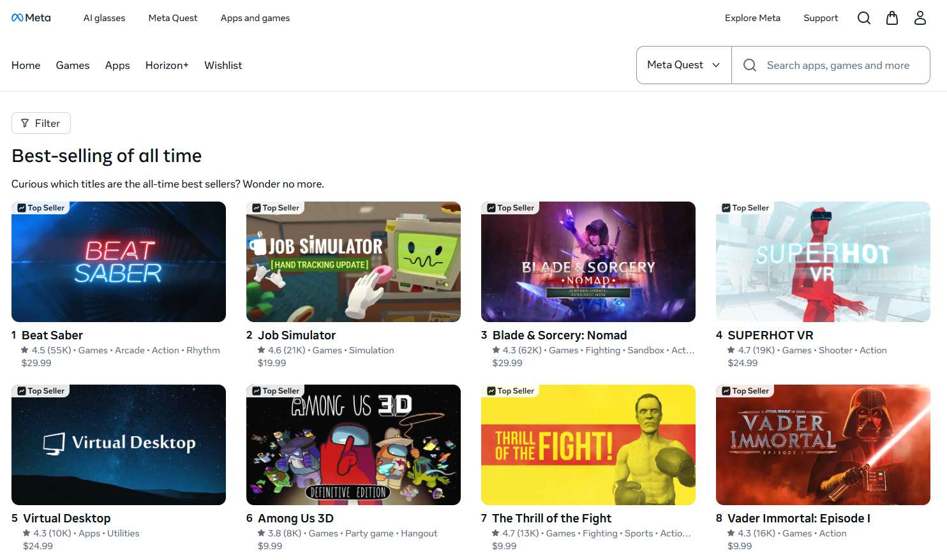Screen dimensions: 947x560
Task: Open the Wishlist tab
Action: point(223,65)
